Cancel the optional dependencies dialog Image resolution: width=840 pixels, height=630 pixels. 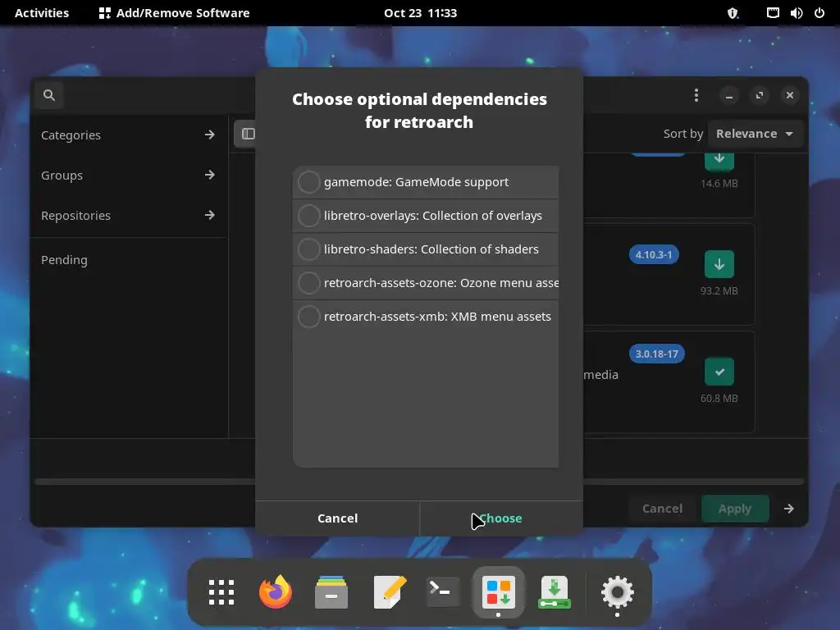(x=337, y=518)
